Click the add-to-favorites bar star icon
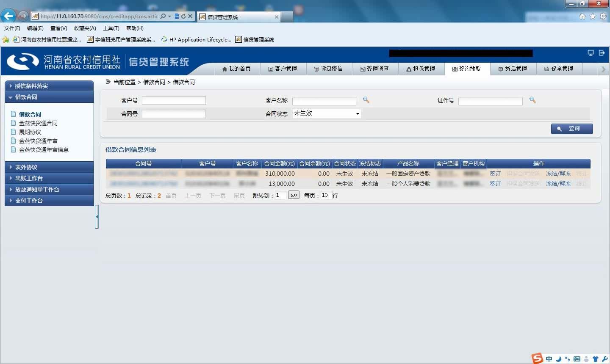 tap(6, 39)
